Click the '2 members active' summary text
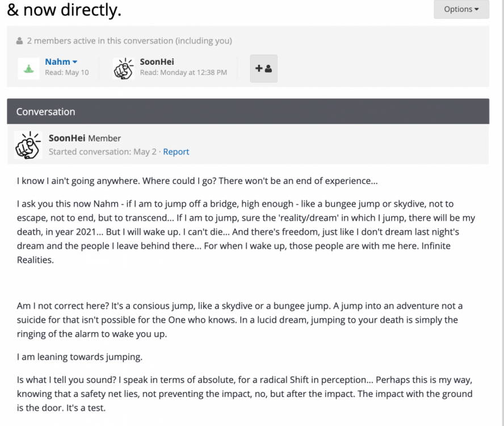This screenshot has height=426, width=504. click(x=129, y=41)
